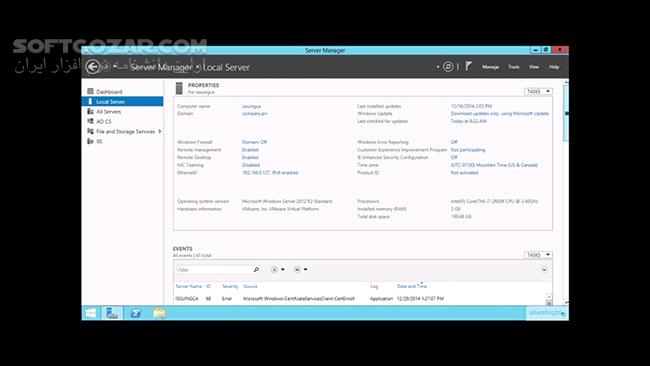Open the View menu

tap(534, 67)
